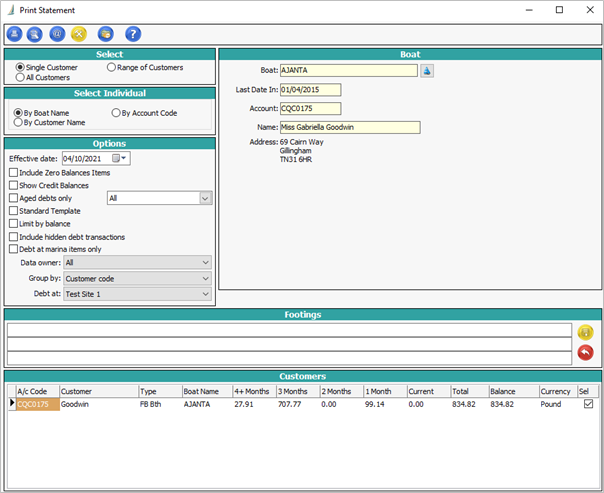
Task: Click the red undo arrow icon
Action: click(x=585, y=352)
